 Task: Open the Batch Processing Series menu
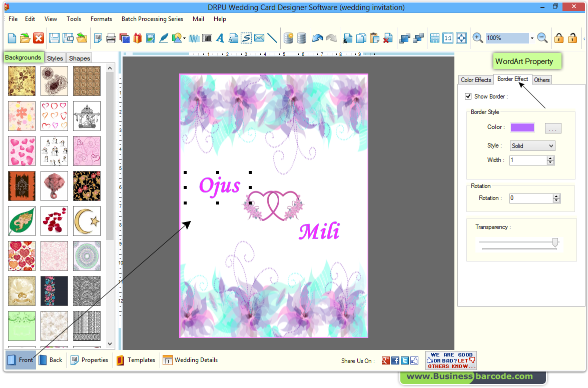pyautogui.click(x=152, y=19)
